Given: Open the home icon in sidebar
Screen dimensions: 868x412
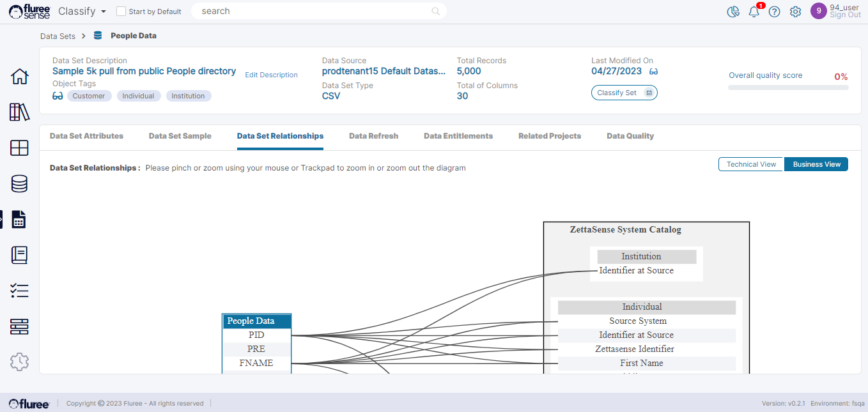Looking at the screenshot, I should coord(20,77).
